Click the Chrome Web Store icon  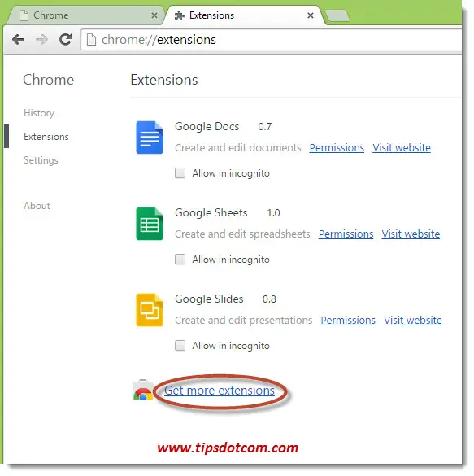(143, 390)
